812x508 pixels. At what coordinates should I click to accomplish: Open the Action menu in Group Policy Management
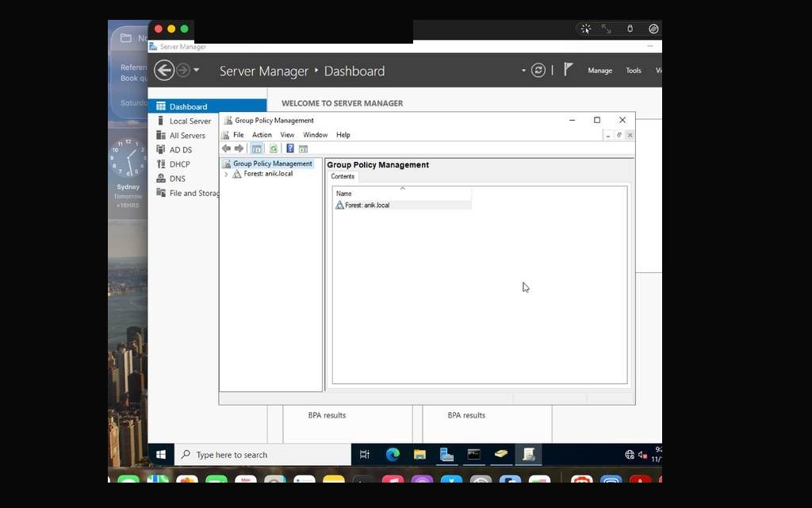click(262, 135)
